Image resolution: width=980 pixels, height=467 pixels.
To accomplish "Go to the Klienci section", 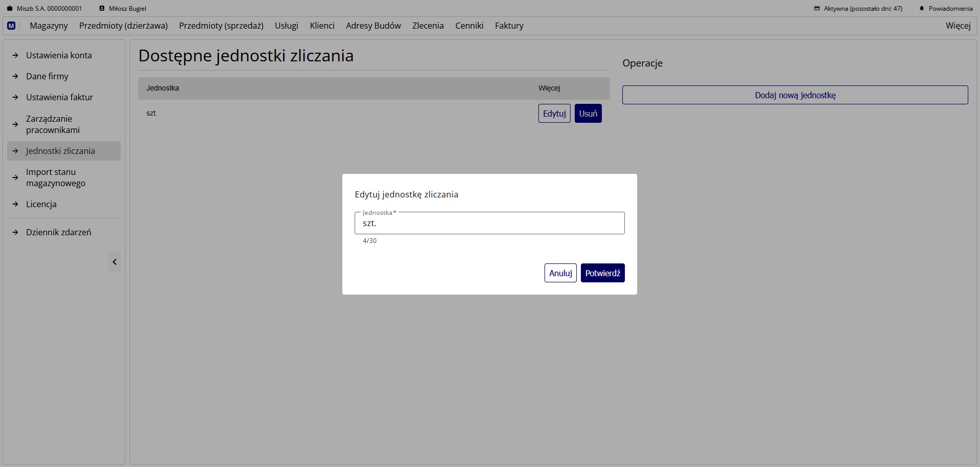I will point(322,26).
